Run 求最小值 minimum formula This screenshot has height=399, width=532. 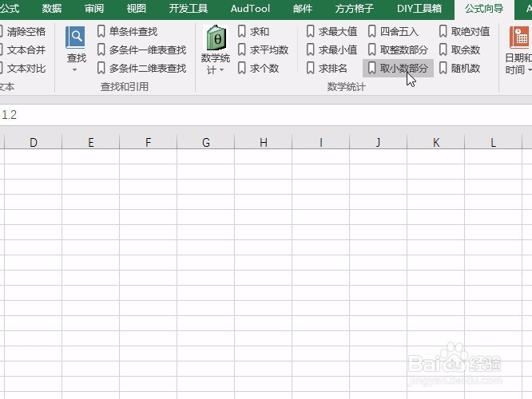click(332, 49)
